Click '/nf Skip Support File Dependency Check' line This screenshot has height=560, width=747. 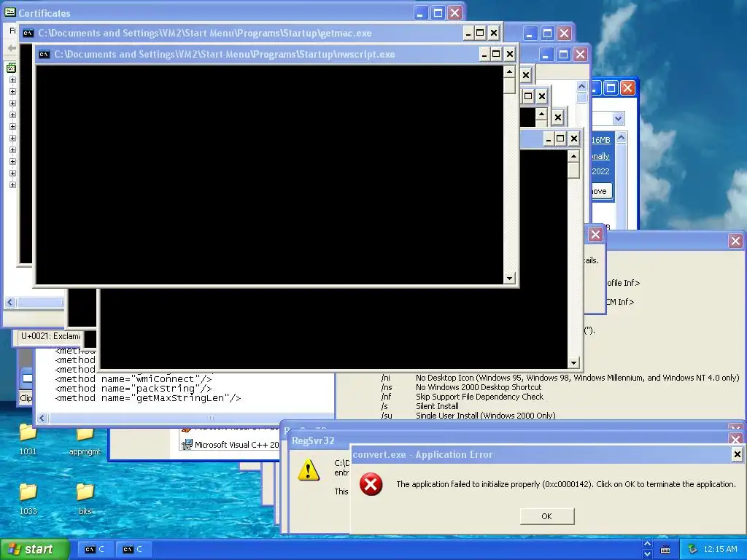coord(462,397)
